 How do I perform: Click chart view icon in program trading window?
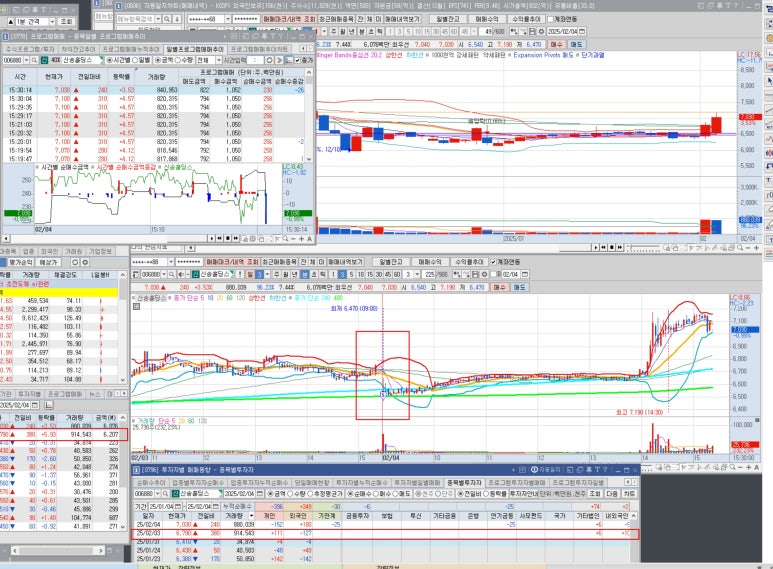pos(288,60)
